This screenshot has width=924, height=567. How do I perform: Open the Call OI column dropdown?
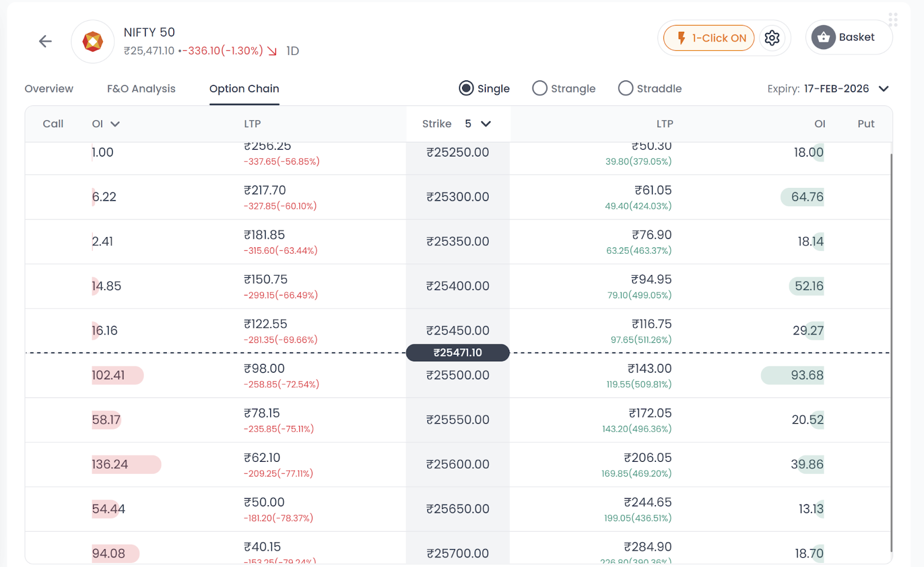(x=115, y=124)
